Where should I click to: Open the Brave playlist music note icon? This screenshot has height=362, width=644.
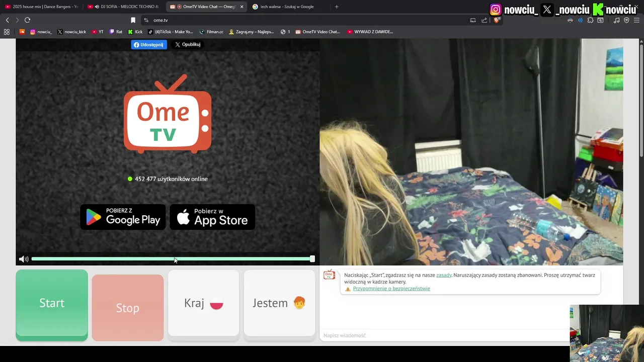point(616,20)
